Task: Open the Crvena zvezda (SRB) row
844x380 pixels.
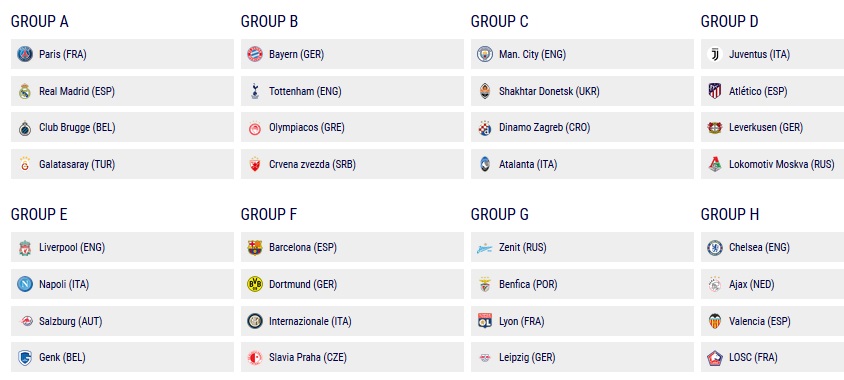Action: click(x=352, y=164)
